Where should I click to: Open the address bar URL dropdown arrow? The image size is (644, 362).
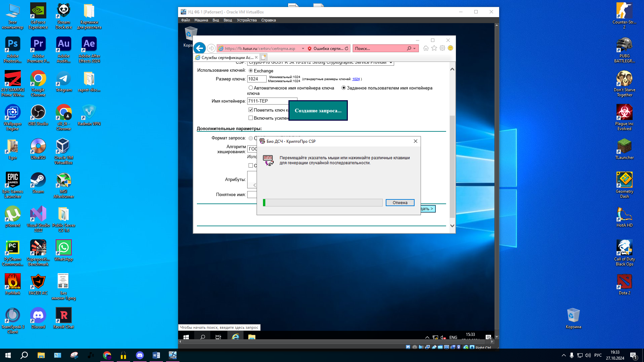(303, 48)
